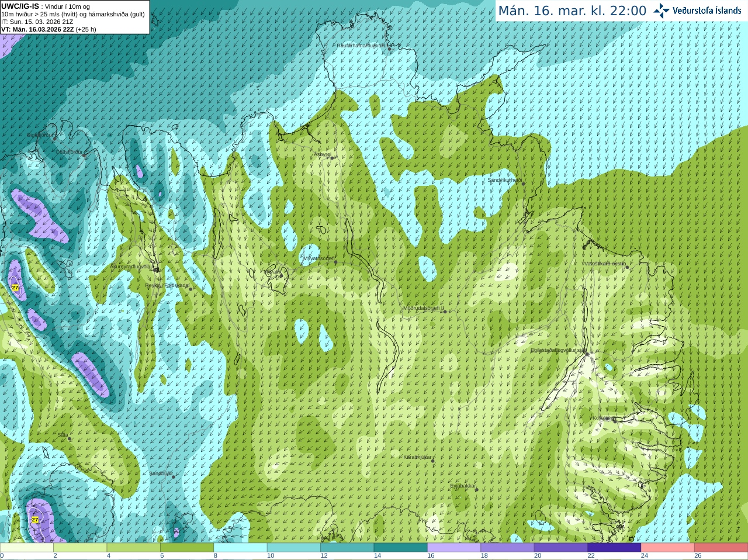748x560 pixels.
Task: Click the scale number 8 below the bar
Action: (x=216, y=556)
